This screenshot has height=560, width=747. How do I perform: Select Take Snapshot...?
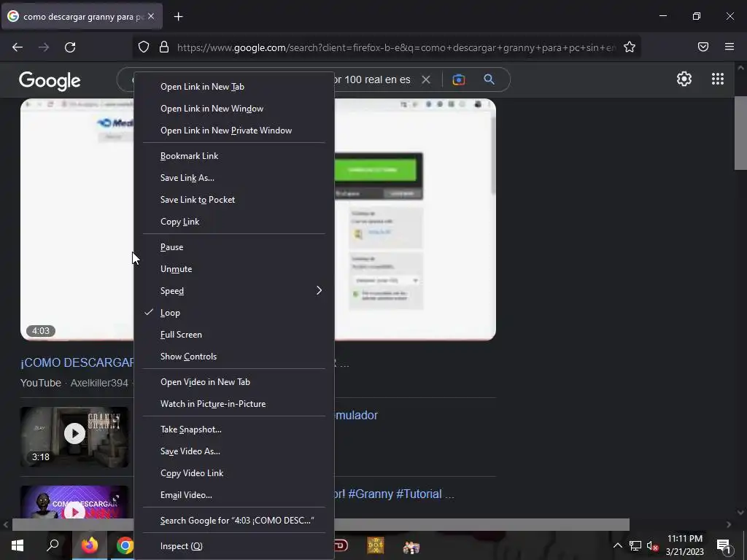[234, 429]
